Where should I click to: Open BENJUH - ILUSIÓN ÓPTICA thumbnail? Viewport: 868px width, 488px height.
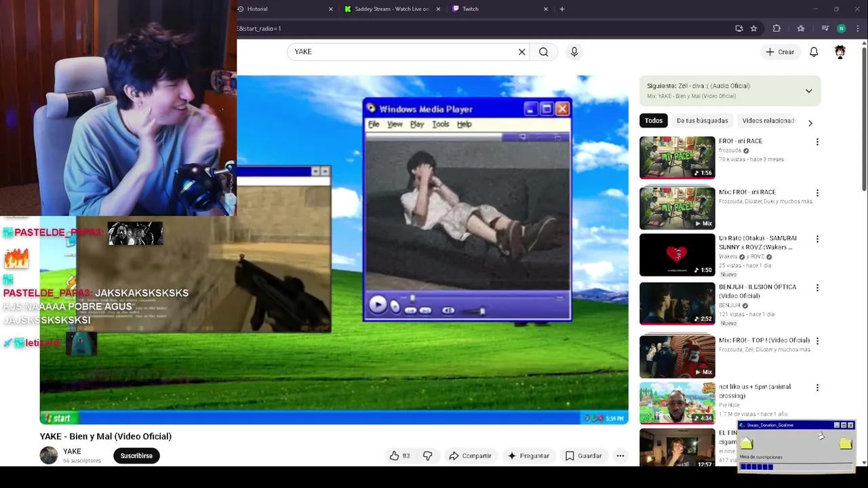[677, 304]
